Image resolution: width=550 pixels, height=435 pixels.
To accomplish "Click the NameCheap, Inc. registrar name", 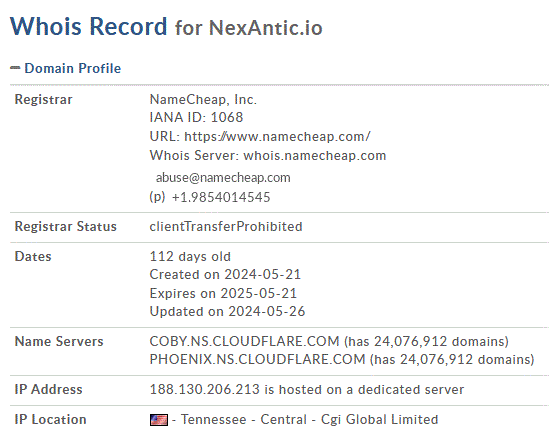I will (203, 100).
